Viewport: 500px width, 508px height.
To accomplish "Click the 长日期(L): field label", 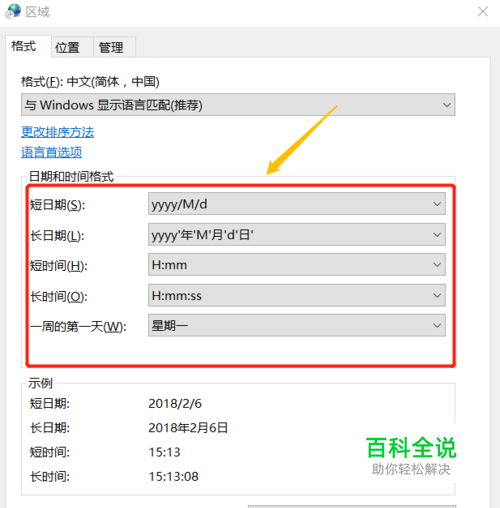I will pos(57,236).
